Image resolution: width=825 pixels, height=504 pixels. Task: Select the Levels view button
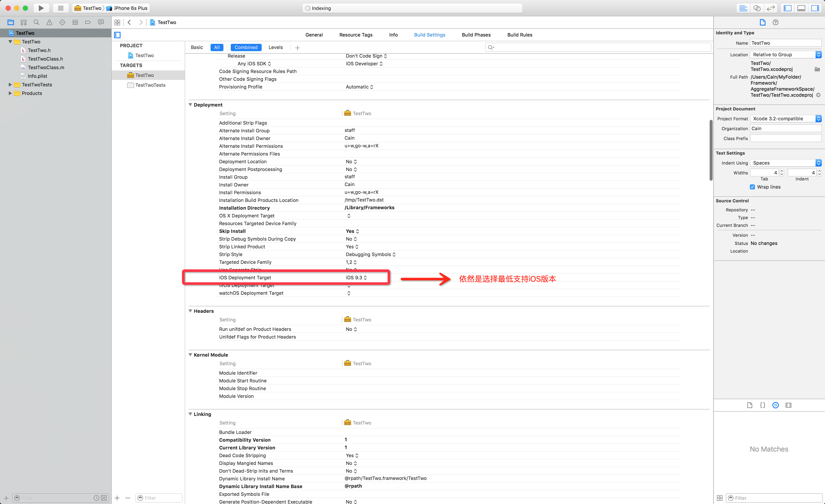(x=275, y=47)
